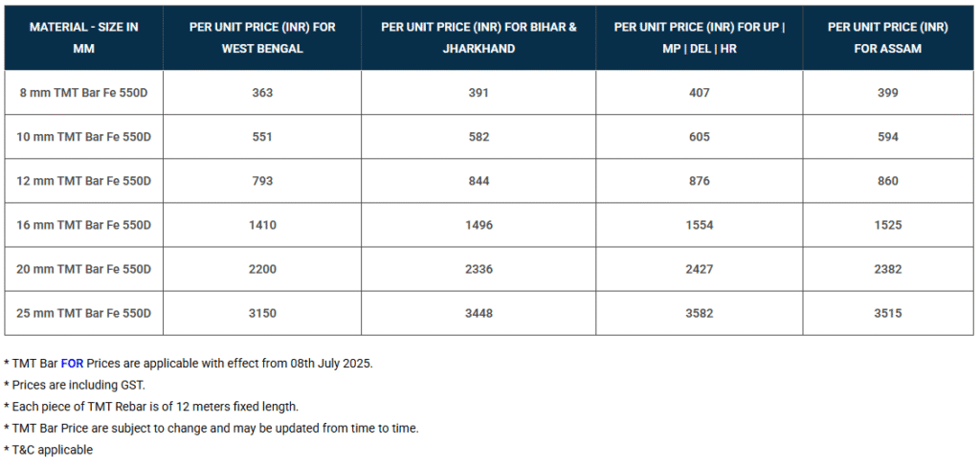Select the Assam price 1525 cell

point(887,225)
